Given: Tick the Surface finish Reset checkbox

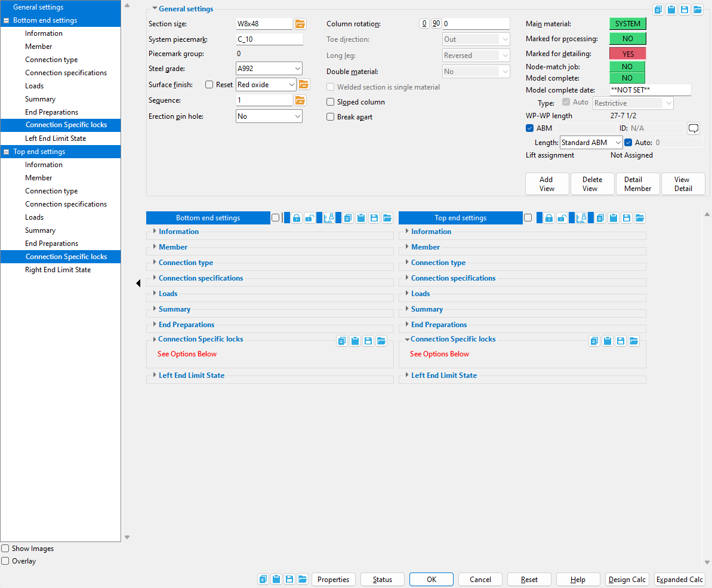Looking at the screenshot, I should click(x=209, y=84).
